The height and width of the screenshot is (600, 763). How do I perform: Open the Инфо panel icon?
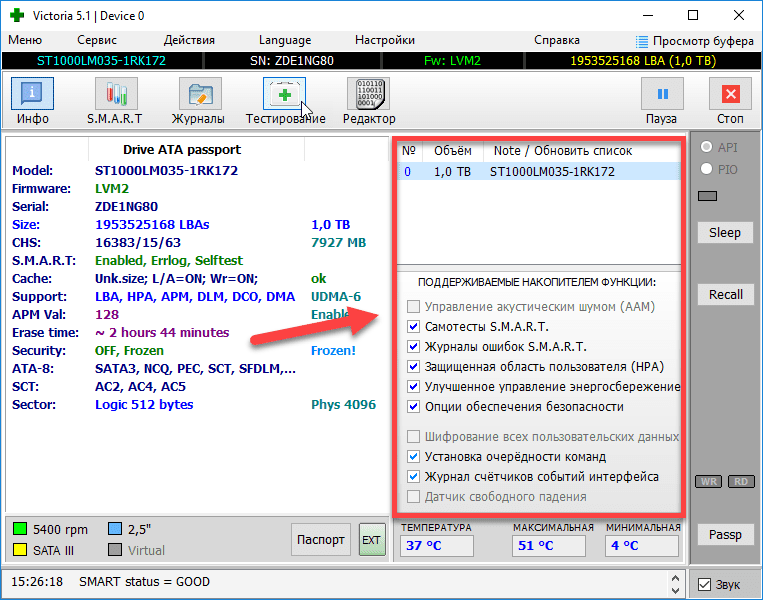pos(32,93)
